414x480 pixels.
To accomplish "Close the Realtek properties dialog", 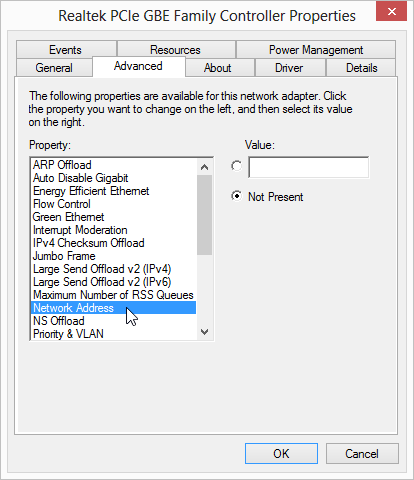I will [x=391, y=11].
